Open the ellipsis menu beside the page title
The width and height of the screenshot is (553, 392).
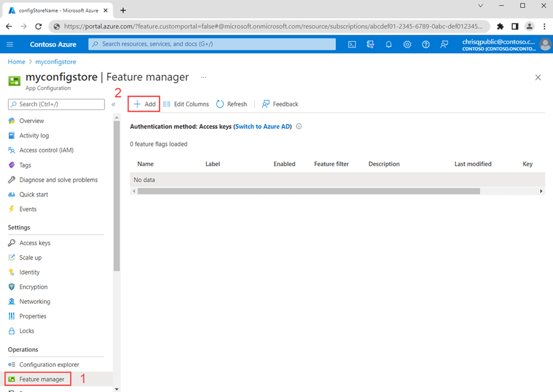tap(203, 77)
